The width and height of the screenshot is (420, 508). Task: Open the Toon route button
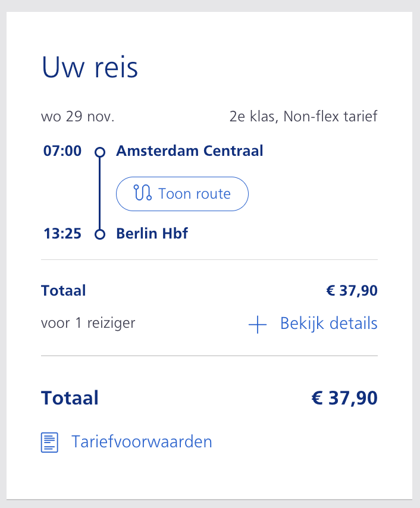(x=182, y=194)
